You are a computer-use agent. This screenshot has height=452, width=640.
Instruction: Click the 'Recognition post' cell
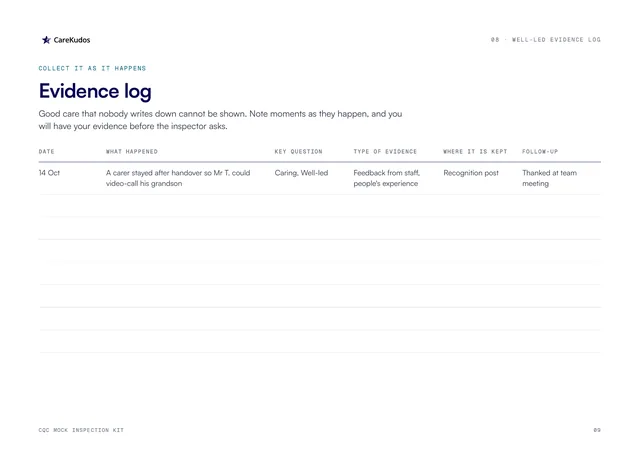[471, 173]
